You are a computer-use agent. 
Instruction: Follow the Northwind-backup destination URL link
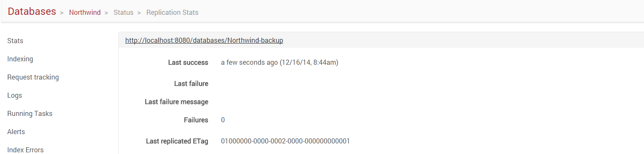tap(204, 41)
